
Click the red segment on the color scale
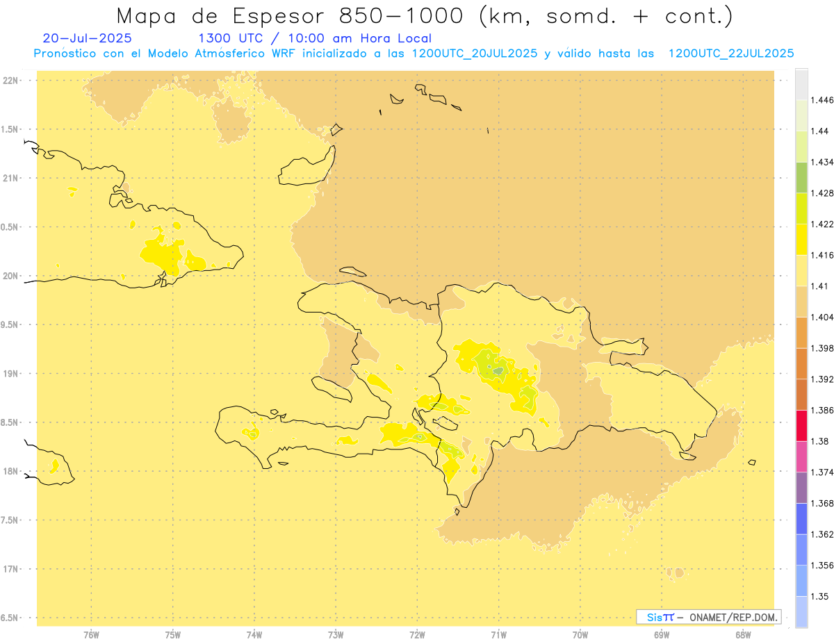click(801, 425)
